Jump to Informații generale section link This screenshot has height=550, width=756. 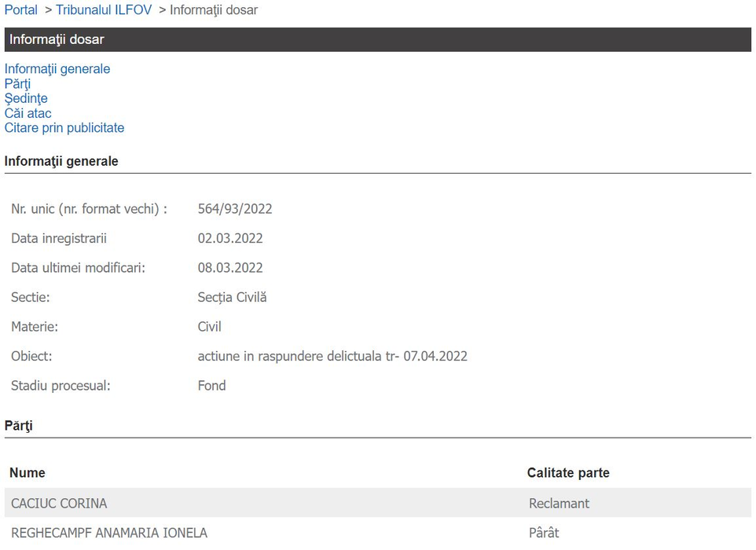[x=57, y=69]
